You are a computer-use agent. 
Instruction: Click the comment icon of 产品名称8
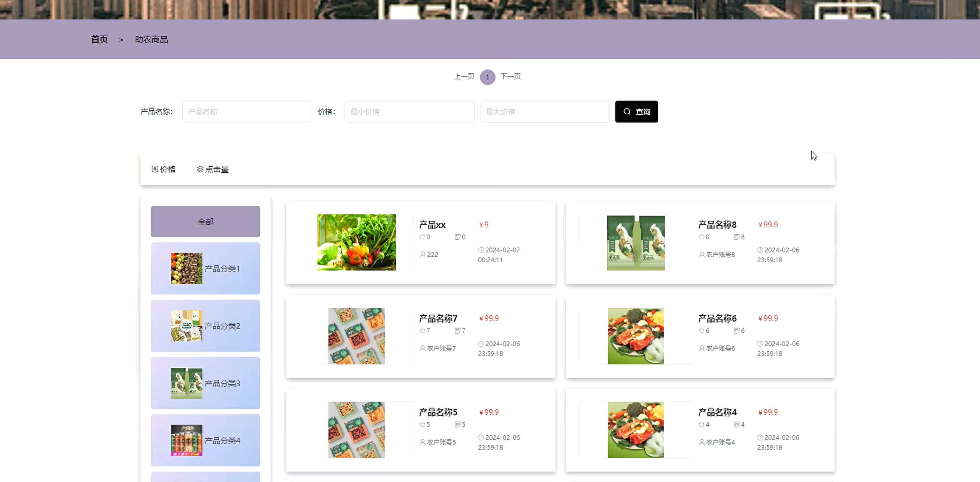pos(737,237)
